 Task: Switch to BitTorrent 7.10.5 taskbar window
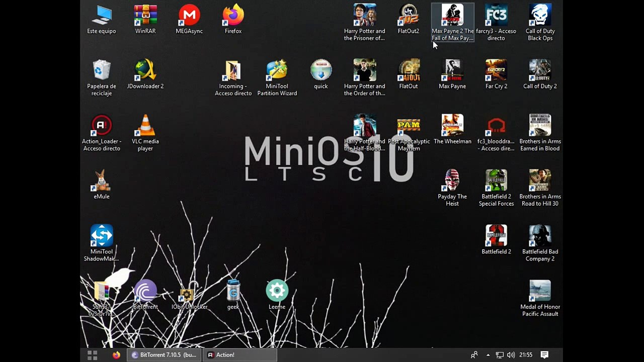(164, 355)
